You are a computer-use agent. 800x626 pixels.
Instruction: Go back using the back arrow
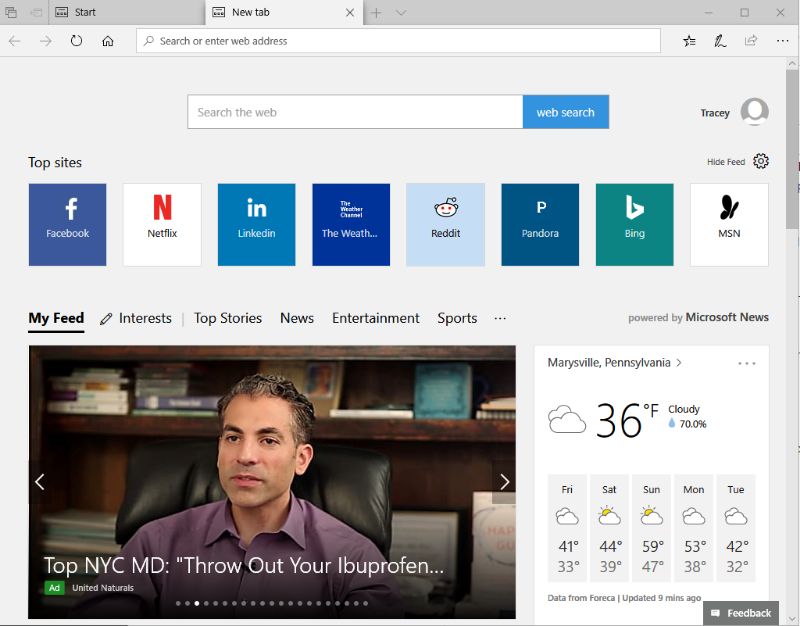pyautogui.click(x=16, y=41)
